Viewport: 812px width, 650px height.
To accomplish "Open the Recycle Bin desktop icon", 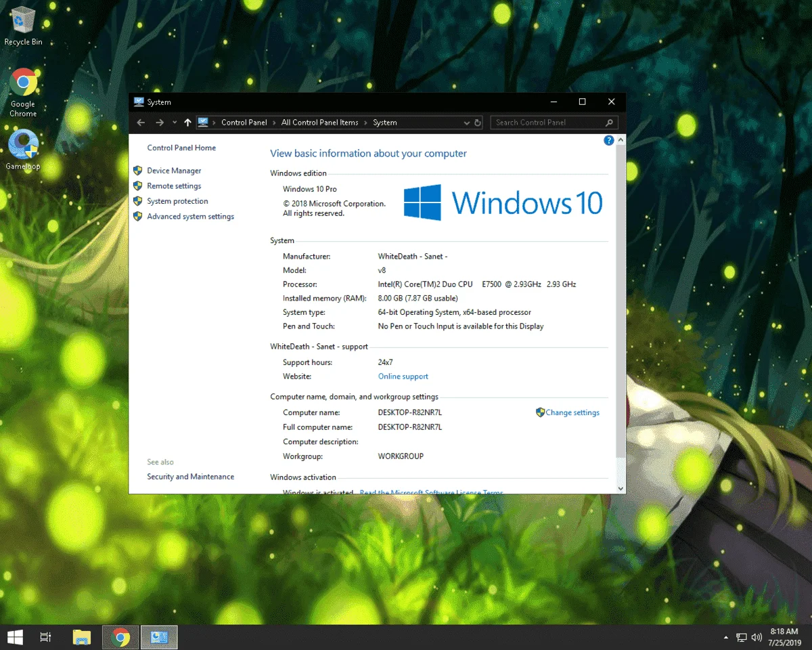I will click(23, 26).
